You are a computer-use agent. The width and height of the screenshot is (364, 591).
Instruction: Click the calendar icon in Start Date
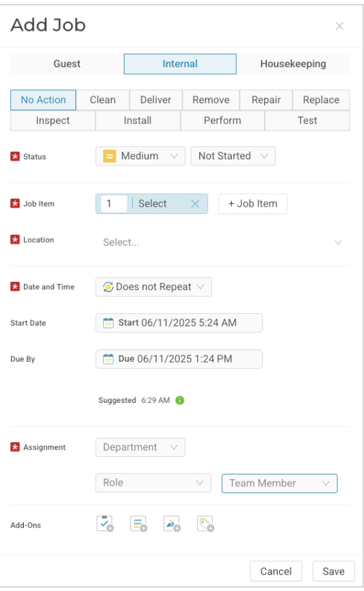108,323
